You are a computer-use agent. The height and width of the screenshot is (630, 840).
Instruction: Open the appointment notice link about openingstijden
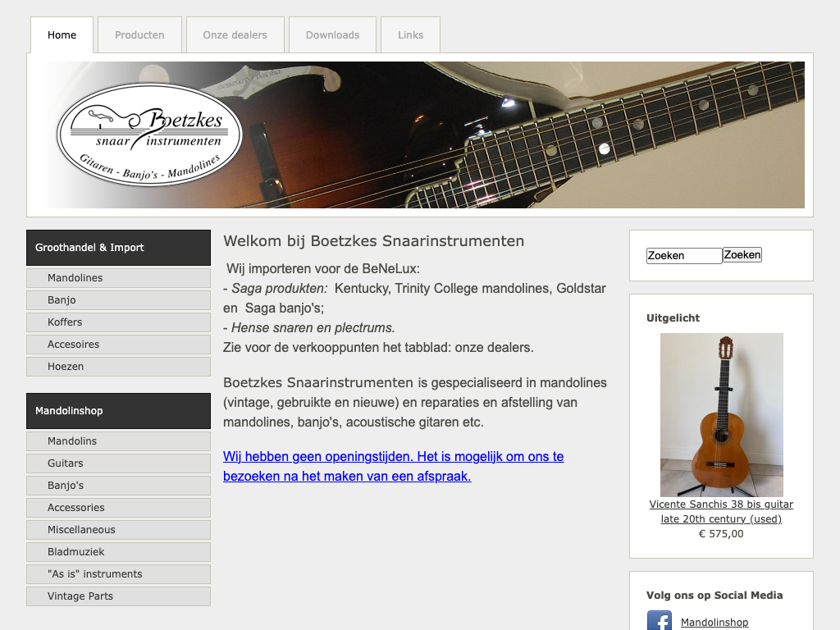point(393,466)
